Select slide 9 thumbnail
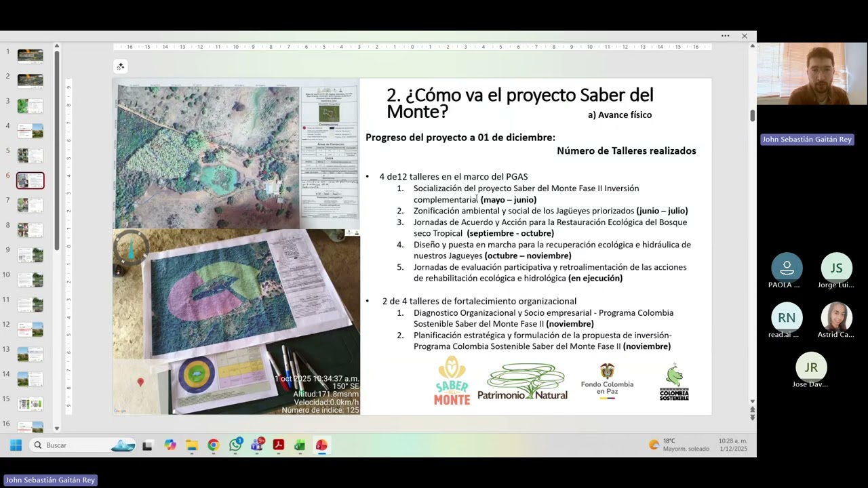This screenshot has height=488, width=868. 31,255
